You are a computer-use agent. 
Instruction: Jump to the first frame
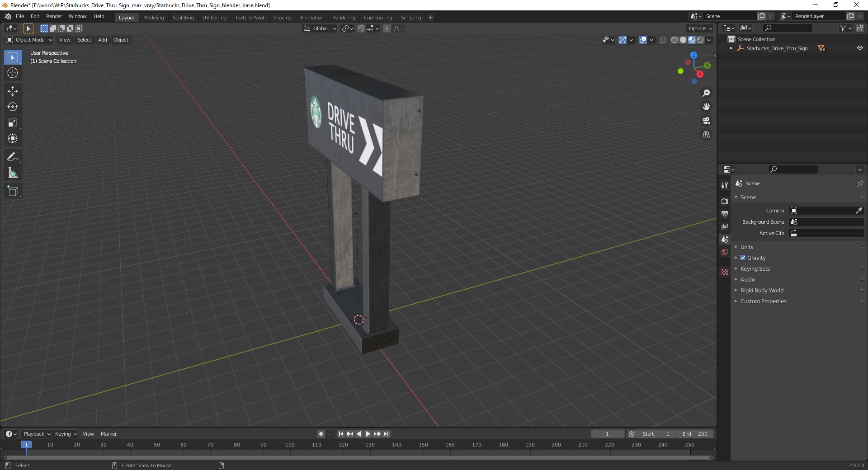[341, 434]
